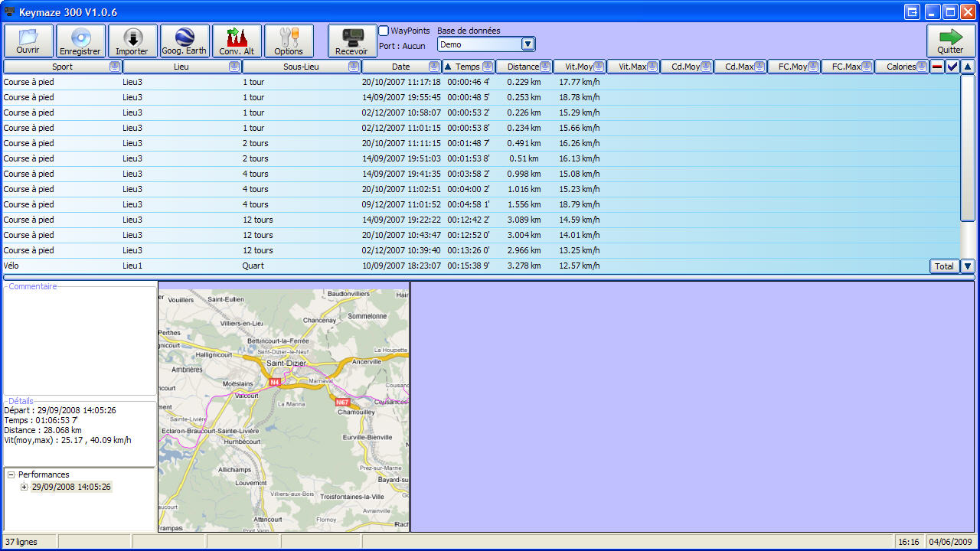This screenshot has height=551, width=980.
Task: Open the Calories column filter icon
Action: pos(922,67)
